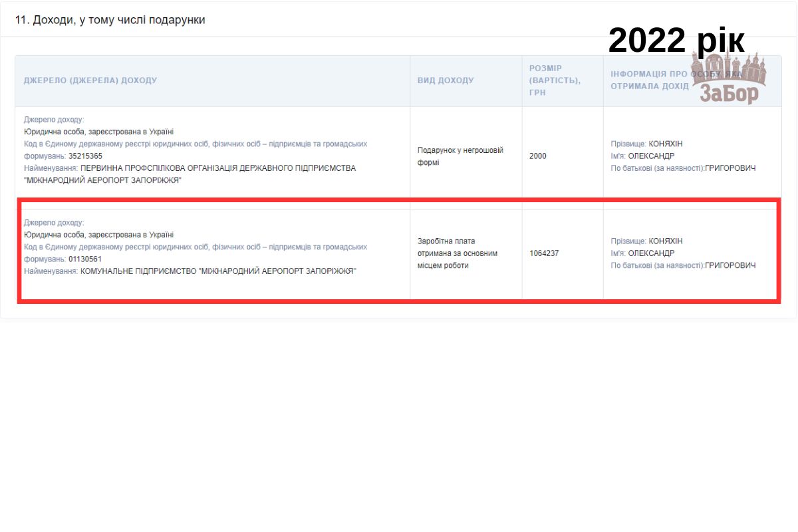Click surname КОНЯХІН in the 1064237 salary row
Screen dimensions: 798x532
click(x=666, y=241)
